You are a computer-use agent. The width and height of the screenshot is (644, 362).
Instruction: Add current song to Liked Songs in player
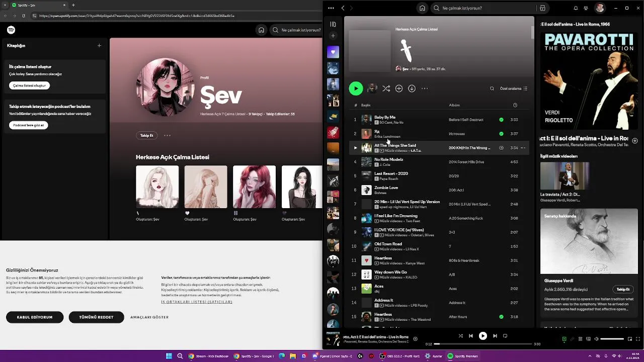tap(415, 339)
